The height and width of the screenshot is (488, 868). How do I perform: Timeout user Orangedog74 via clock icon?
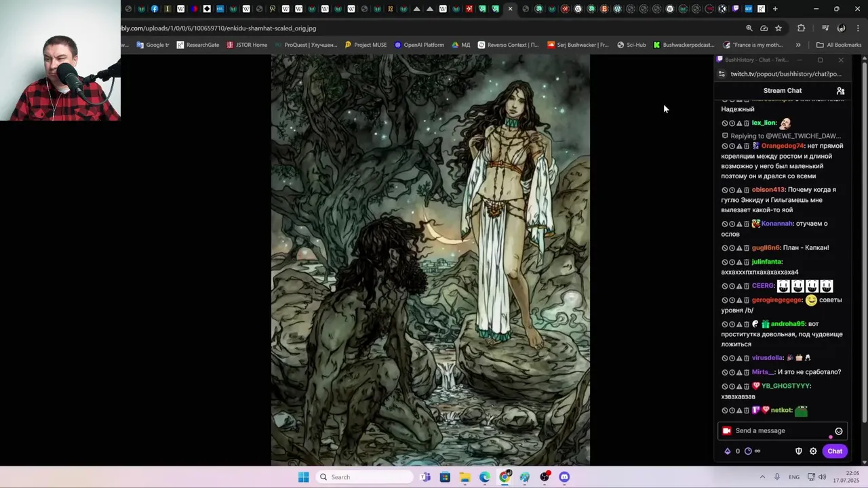click(732, 146)
